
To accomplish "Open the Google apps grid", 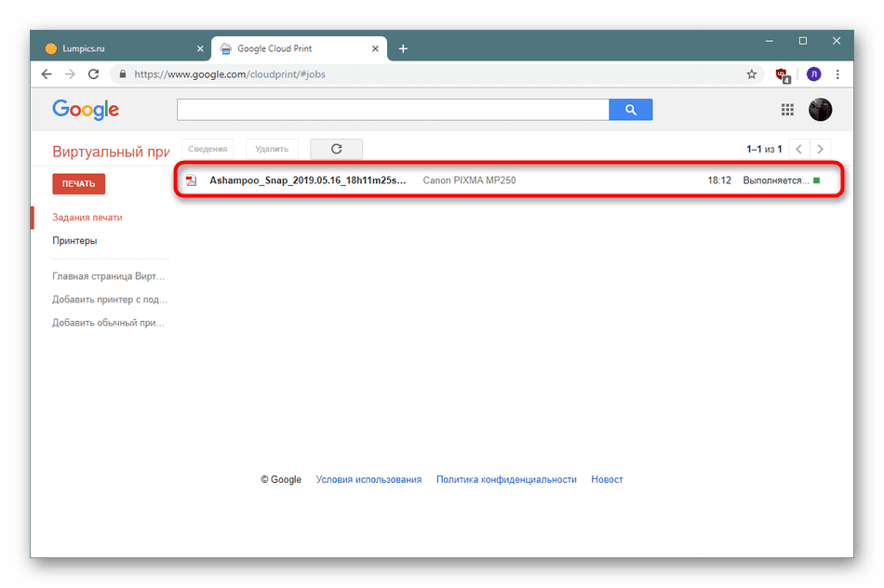I will tap(787, 110).
